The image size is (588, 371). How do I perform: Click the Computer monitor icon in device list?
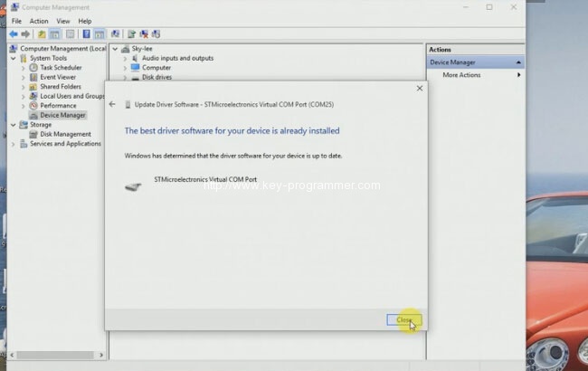click(x=135, y=68)
